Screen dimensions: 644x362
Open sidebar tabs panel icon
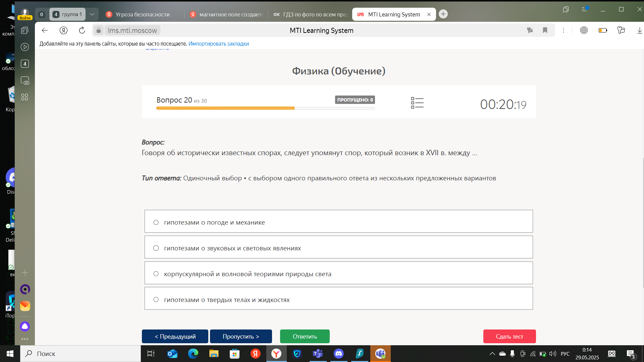click(x=25, y=31)
